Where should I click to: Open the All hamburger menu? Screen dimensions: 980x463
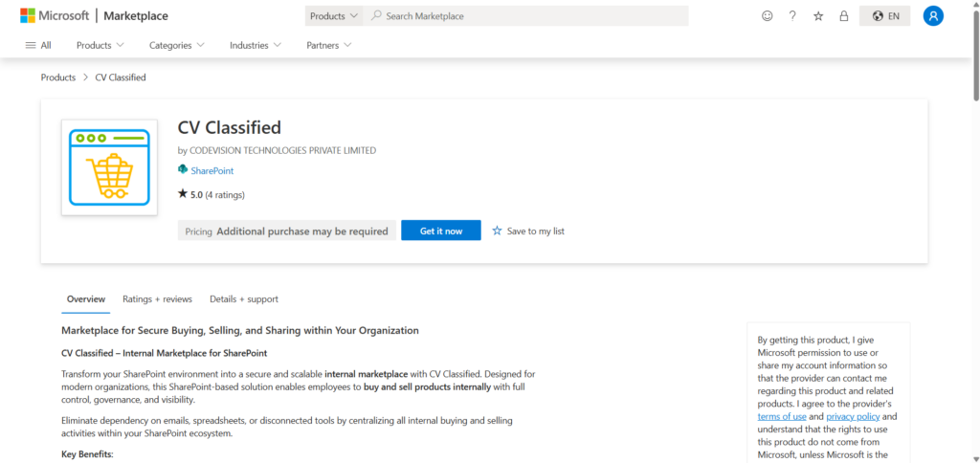coord(38,45)
